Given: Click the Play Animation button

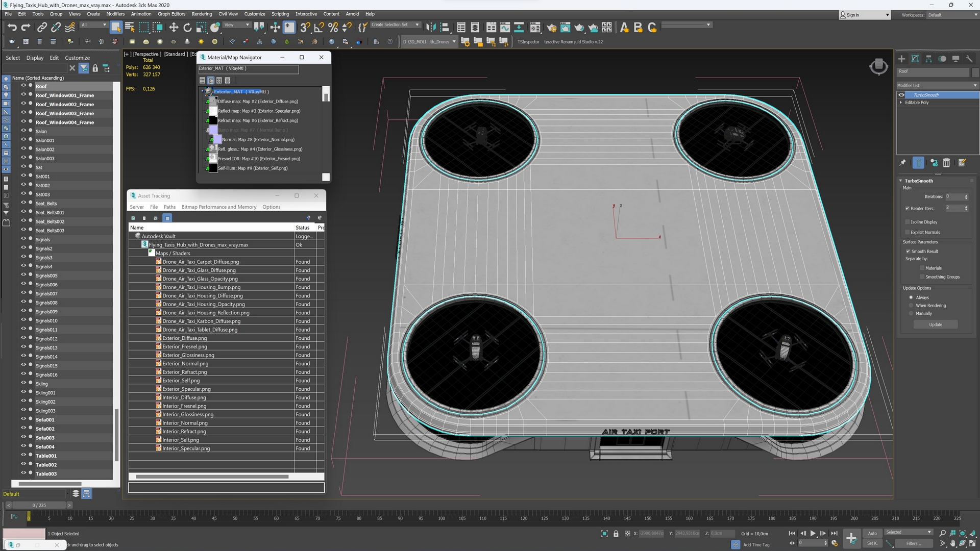Looking at the screenshot, I should click(813, 533).
